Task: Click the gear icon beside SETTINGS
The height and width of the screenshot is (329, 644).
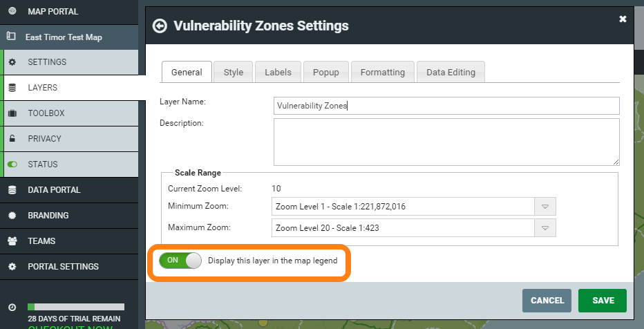Action: point(12,62)
